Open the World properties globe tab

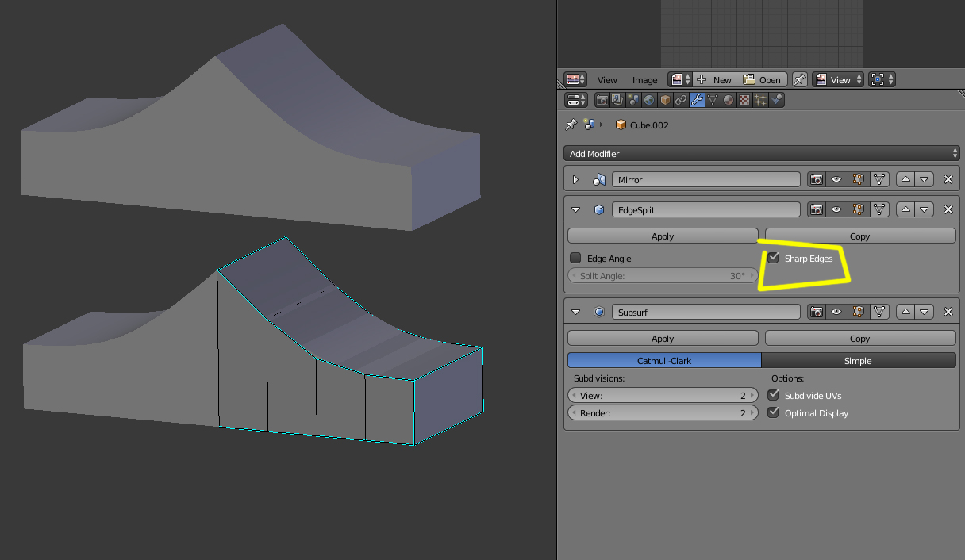pos(649,100)
